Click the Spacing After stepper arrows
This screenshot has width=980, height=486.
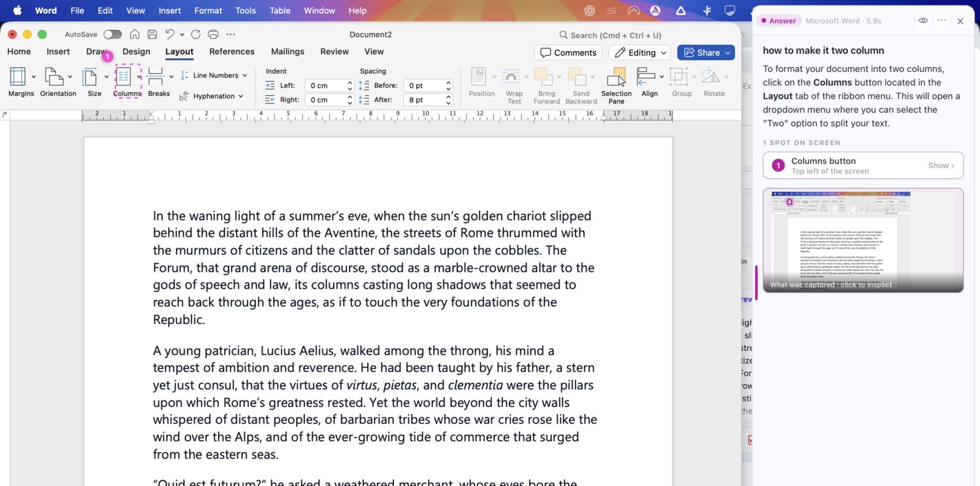(449, 100)
